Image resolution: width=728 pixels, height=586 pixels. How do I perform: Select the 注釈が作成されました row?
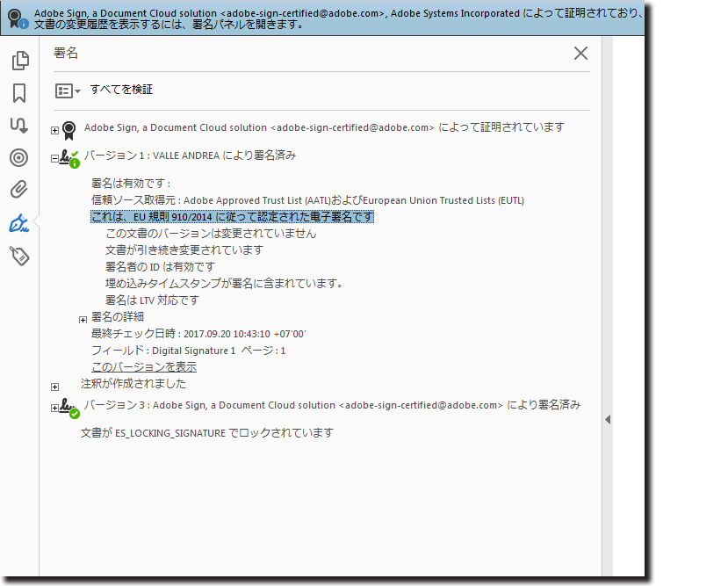(133, 384)
